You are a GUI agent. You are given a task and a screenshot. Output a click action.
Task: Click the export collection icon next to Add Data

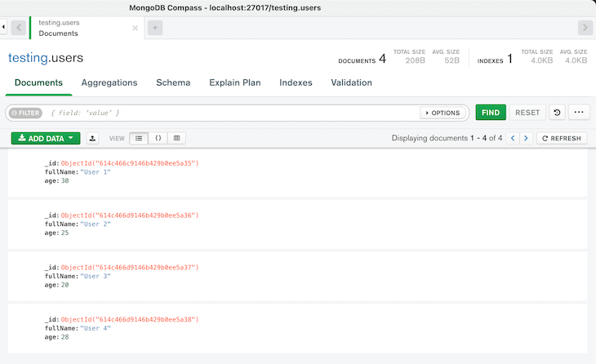[92, 138]
